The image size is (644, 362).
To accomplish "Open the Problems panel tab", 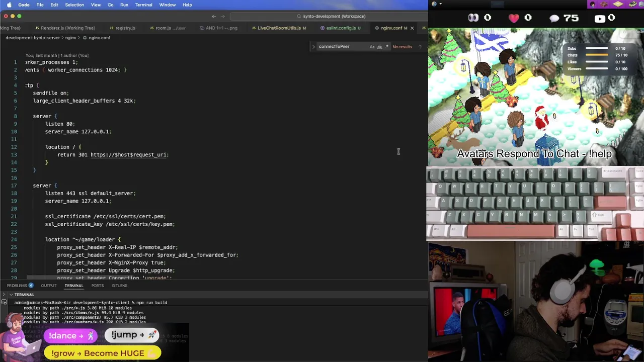I will click(x=21, y=286).
